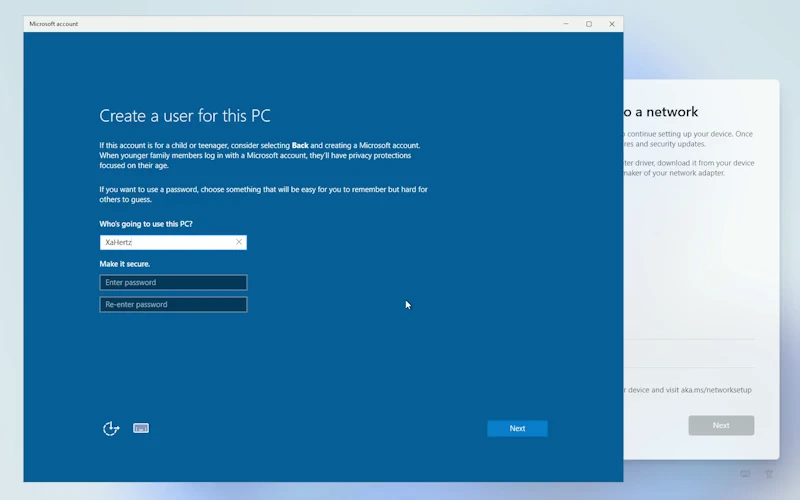Click accessibility icon below the network setup card
The image size is (800, 500).
(x=769, y=474)
